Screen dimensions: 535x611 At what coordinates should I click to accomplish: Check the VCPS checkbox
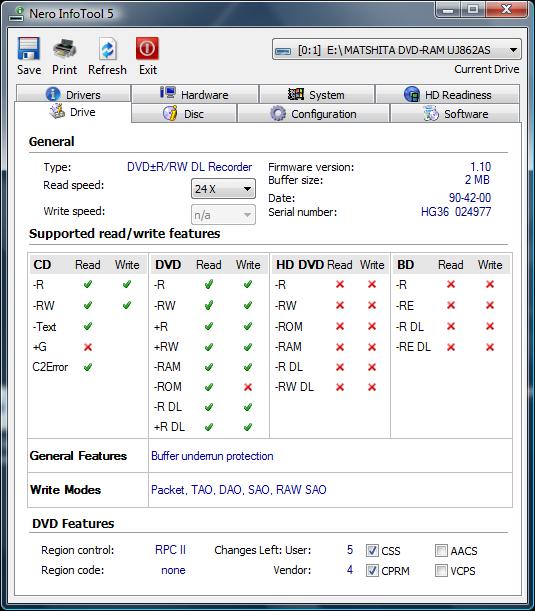pyautogui.click(x=441, y=570)
